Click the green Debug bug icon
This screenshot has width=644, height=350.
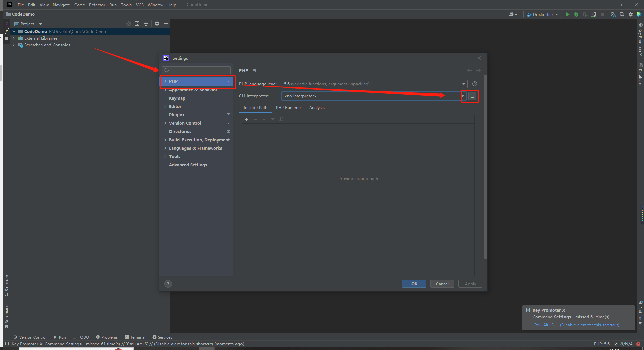(x=576, y=14)
